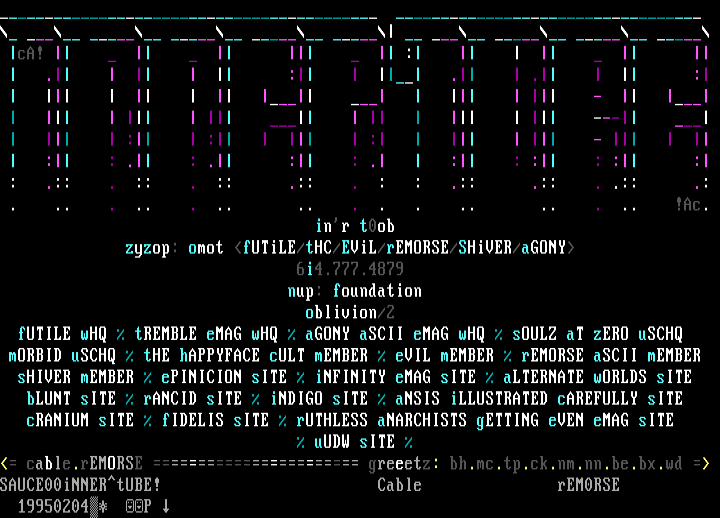
Task: Select the cRANIUM sITE entry
Action: pos(80,420)
